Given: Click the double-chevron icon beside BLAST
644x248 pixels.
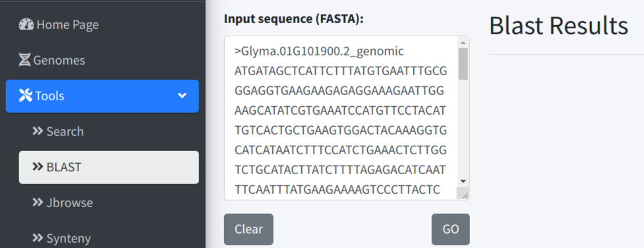Looking at the screenshot, I should click(x=38, y=167).
